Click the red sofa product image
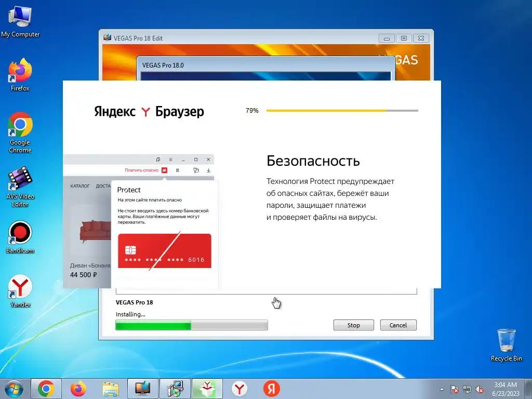This screenshot has height=399, width=532. pos(96,231)
